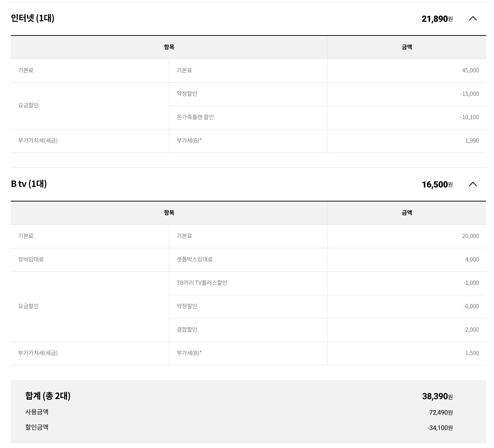Collapse the 인터넷 (1대) section chevron
This screenshot has width=494, height=448.
tap(473, 18)
